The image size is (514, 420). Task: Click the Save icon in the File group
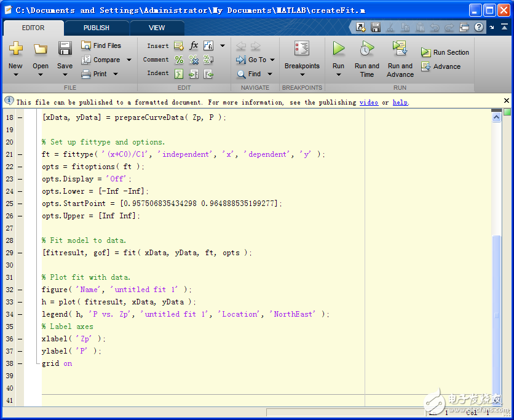(x=65, y=49)
